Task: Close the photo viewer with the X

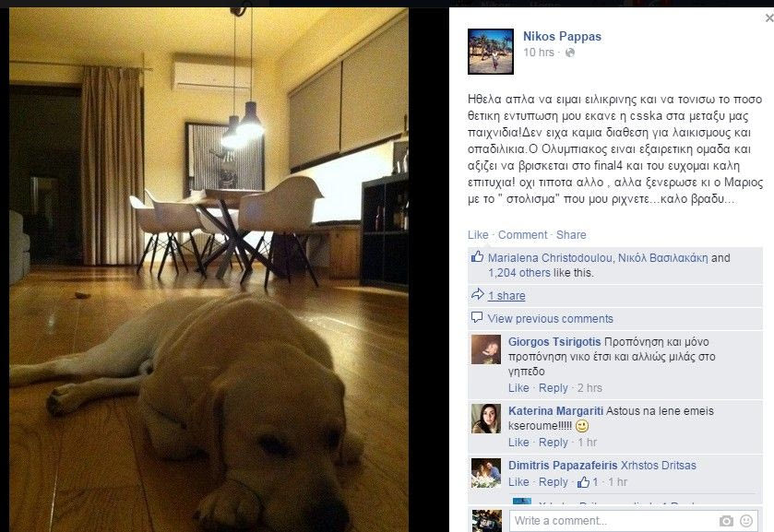Action: pyautogui.click(x=769, y=18)
